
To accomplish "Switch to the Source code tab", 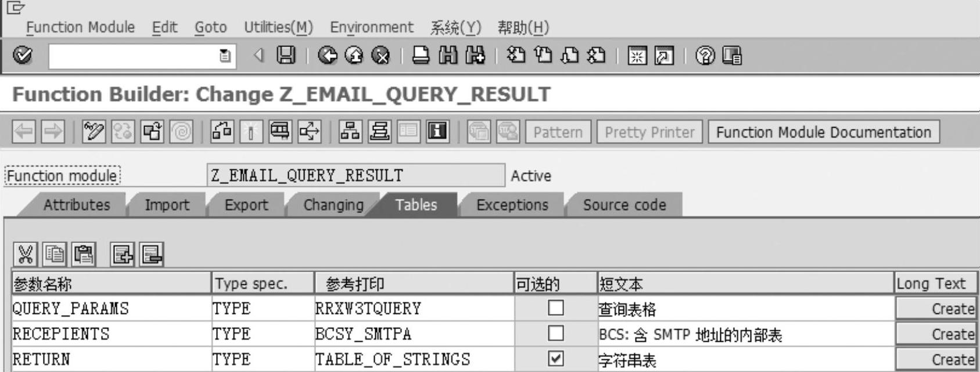I will pyautogui.click(x=624, y=205).
